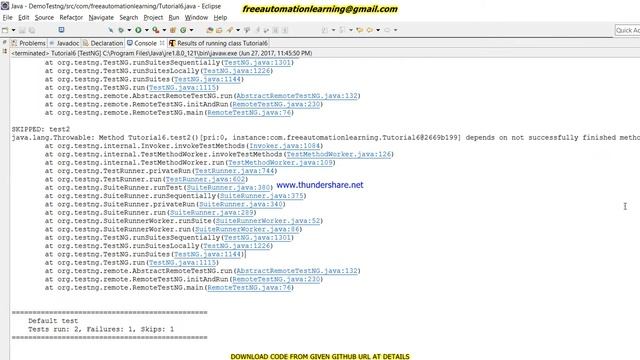Click the New Java Class icon

click(x=183, y=30)
